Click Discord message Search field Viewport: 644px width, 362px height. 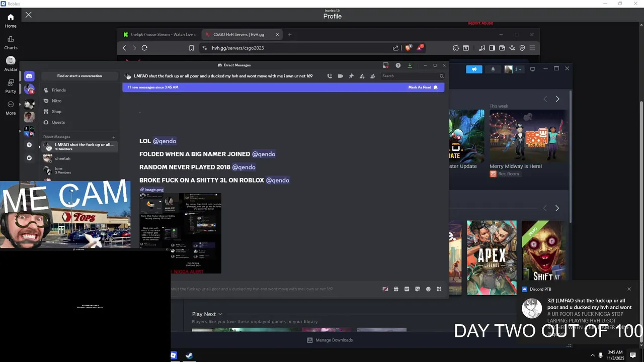point(413,76)
